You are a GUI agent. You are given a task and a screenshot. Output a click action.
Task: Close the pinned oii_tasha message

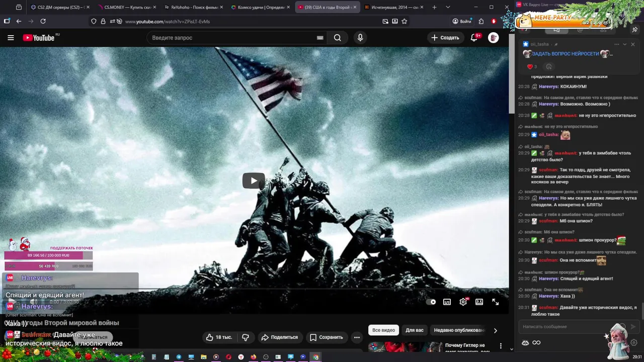633,44
